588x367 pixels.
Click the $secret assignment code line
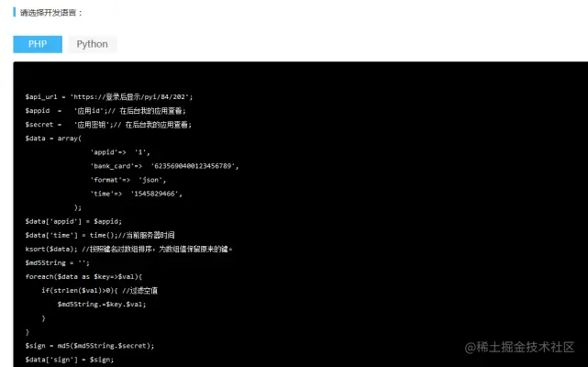click(x=108, y=125)
